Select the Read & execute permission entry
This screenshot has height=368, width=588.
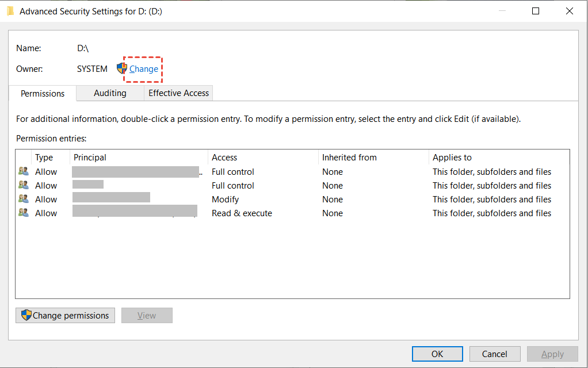click(242, 213)
